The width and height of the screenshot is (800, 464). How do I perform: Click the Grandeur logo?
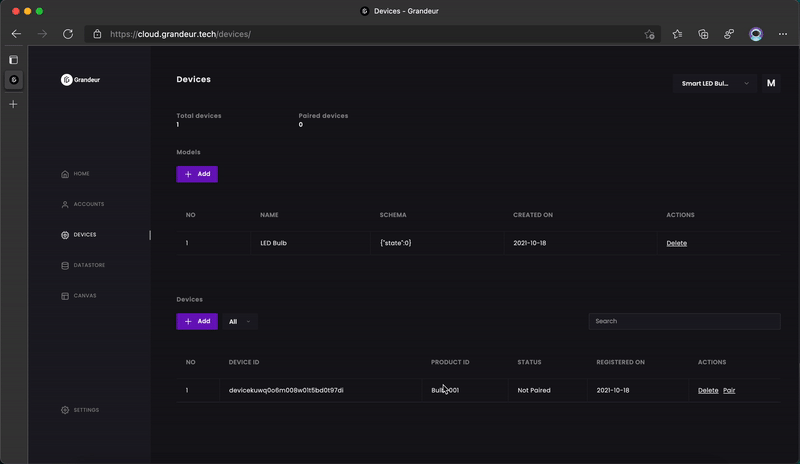[x=82, y=80]
